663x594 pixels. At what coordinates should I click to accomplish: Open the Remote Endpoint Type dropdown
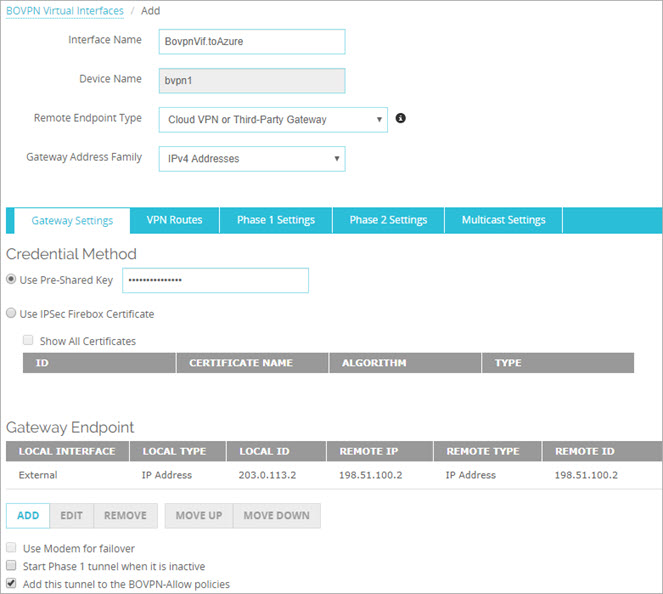click(273, 120)
